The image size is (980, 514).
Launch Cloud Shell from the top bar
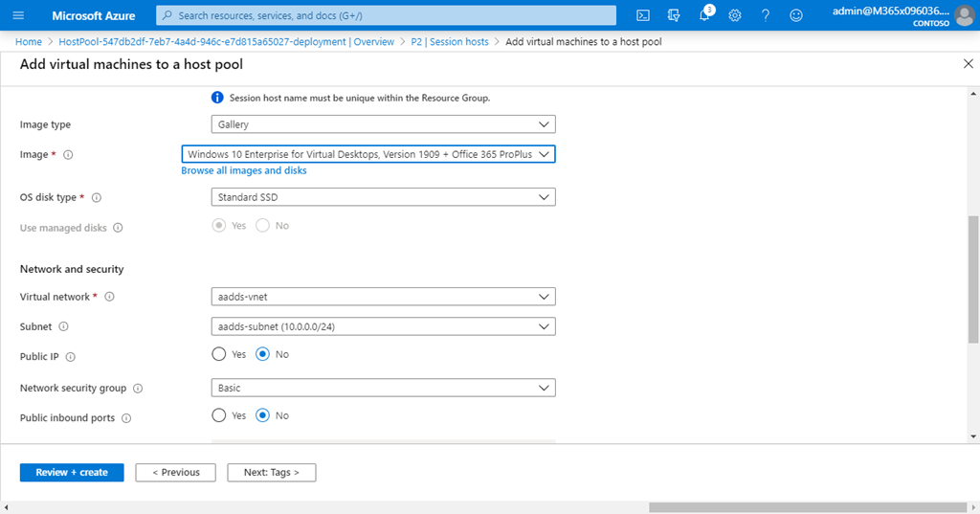pyautogui.click(x=643, y=15)
